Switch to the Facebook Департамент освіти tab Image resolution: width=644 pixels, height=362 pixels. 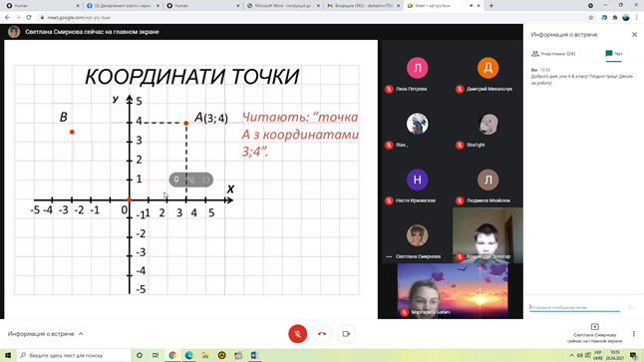click(x=123, y=6)
